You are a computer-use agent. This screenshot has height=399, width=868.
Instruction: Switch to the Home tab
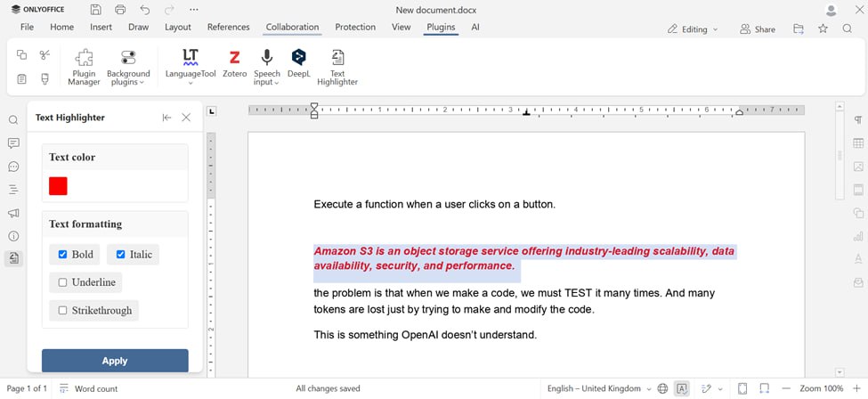click(62, 27)
